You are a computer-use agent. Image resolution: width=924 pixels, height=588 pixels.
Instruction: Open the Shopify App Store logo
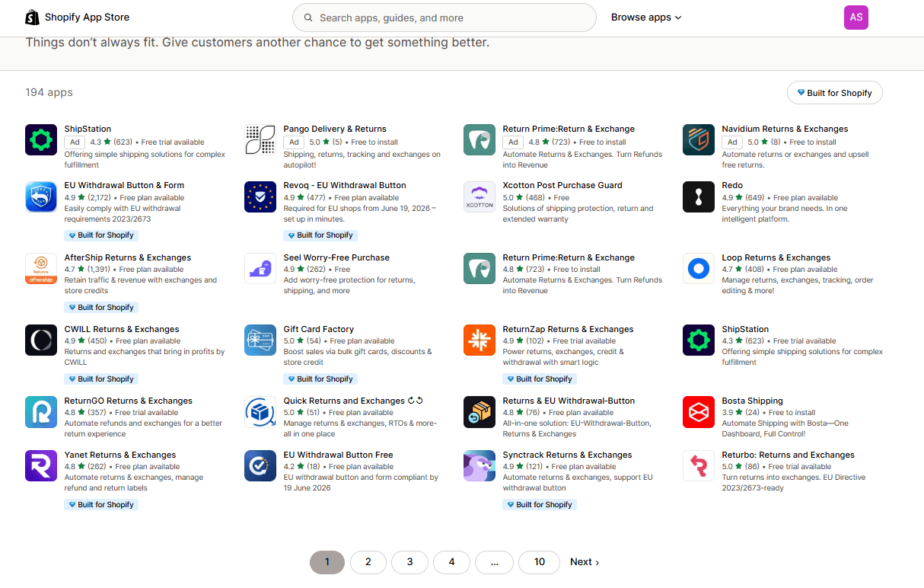pos(77,18)
